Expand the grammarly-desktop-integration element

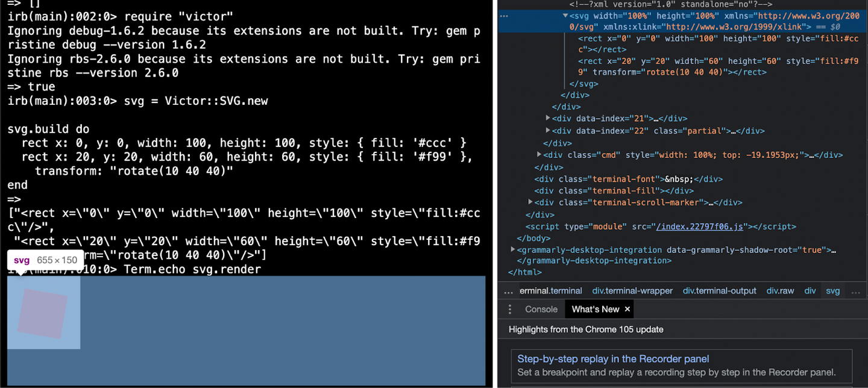point(513,249)
